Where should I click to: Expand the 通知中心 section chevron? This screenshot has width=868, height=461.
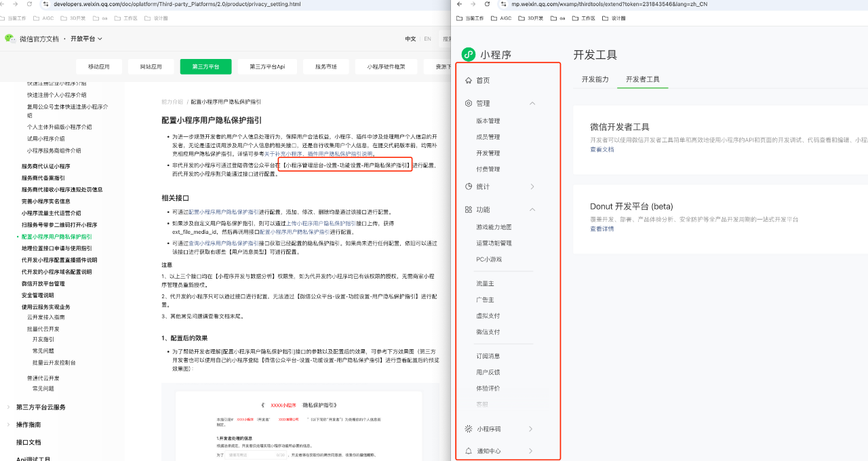pyautogui.click(x=531, y=451)
